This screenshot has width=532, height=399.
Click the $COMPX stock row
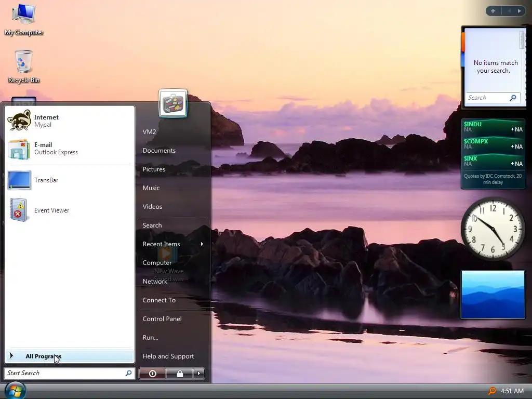(x=493, y=144)
